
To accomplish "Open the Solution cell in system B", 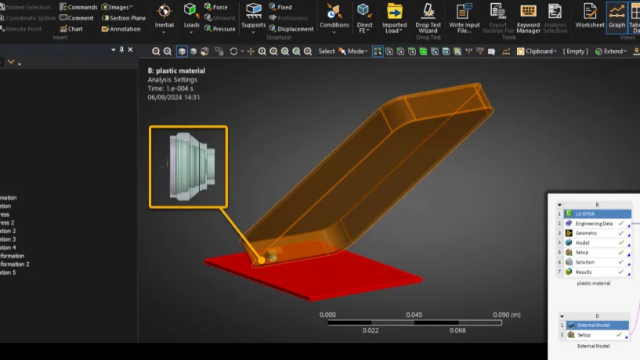I will point(598,262).
